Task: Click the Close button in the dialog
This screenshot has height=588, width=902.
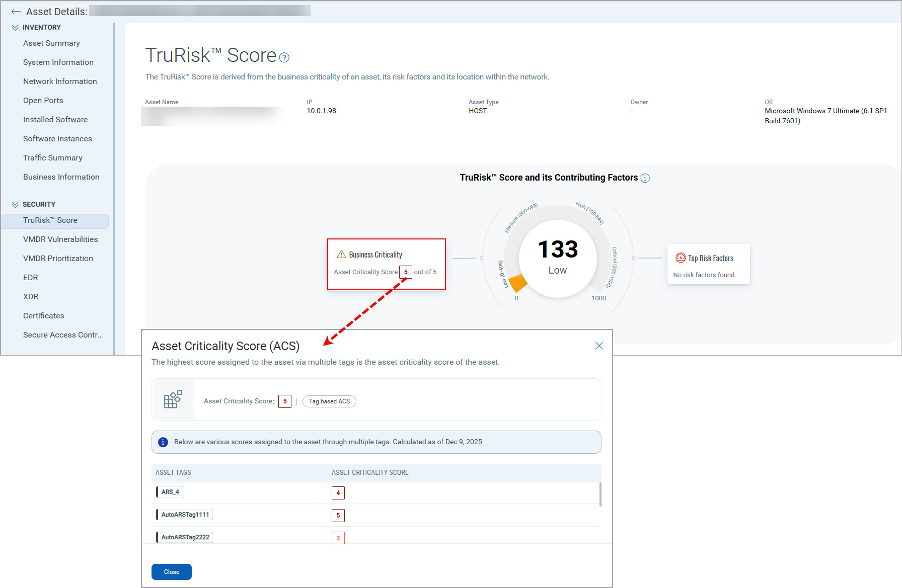Action: pyautogui.click(x=172, y=572)
